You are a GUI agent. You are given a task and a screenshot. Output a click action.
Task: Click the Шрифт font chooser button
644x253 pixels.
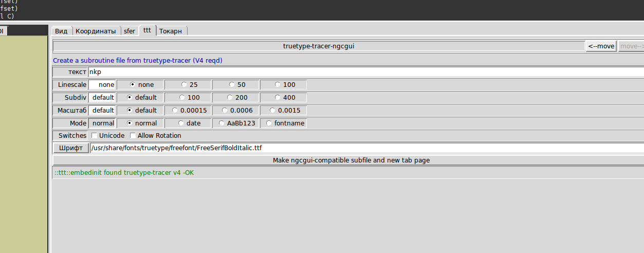click(x=71, y=148)
